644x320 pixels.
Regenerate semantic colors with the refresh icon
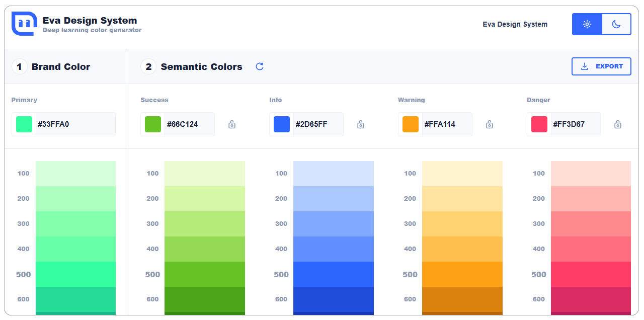click(259, 66)
